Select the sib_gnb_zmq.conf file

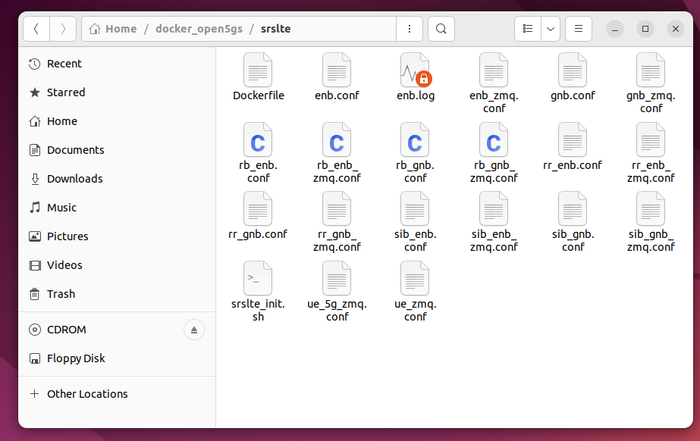point(650,209)
